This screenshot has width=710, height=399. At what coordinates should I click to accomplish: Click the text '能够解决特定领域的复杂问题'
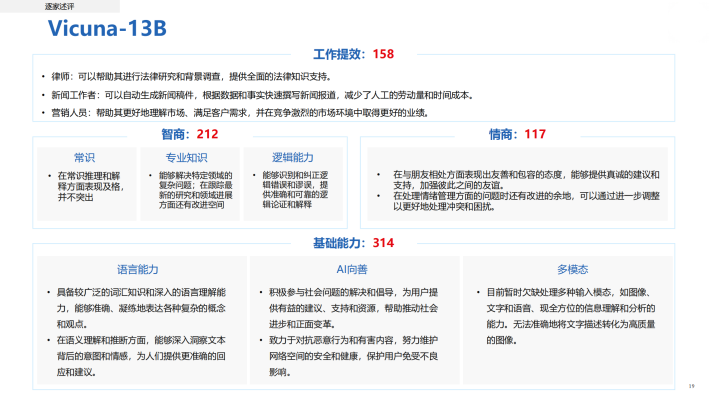point(196,190)
